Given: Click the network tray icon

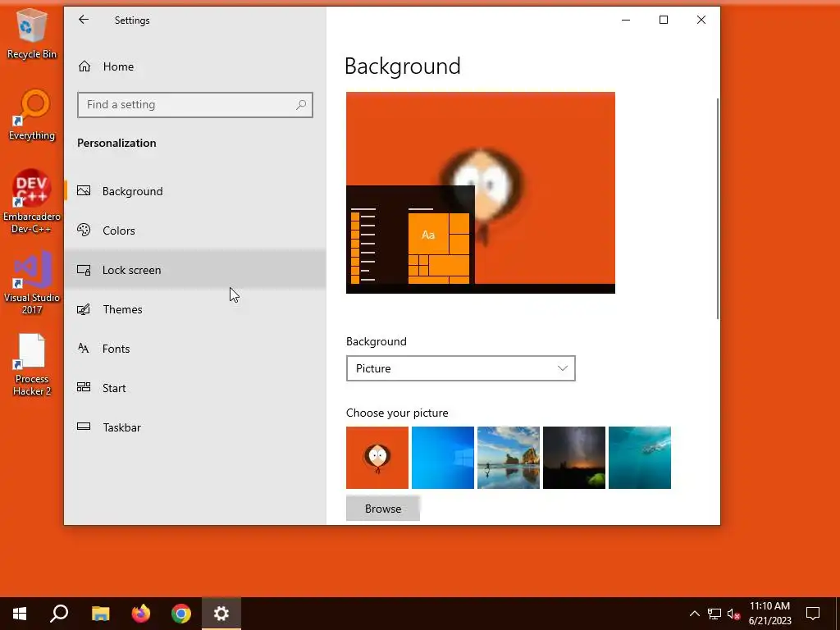Looking at the screenshot, I should pyautogui.click(x=714, y=614).
